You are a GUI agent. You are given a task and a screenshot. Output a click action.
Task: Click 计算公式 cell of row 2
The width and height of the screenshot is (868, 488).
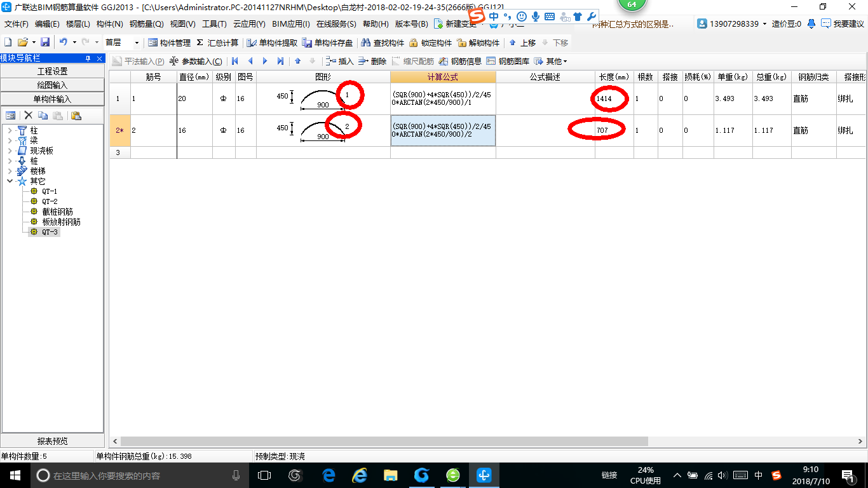[x=443, y=130]
